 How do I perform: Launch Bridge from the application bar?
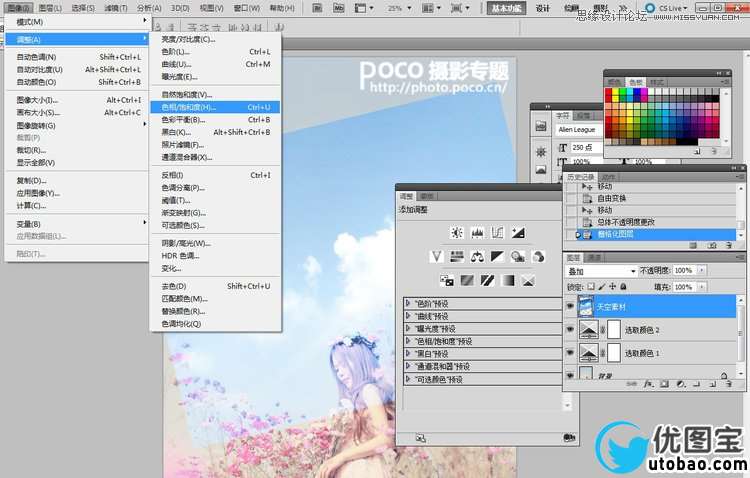pos(317,8)
